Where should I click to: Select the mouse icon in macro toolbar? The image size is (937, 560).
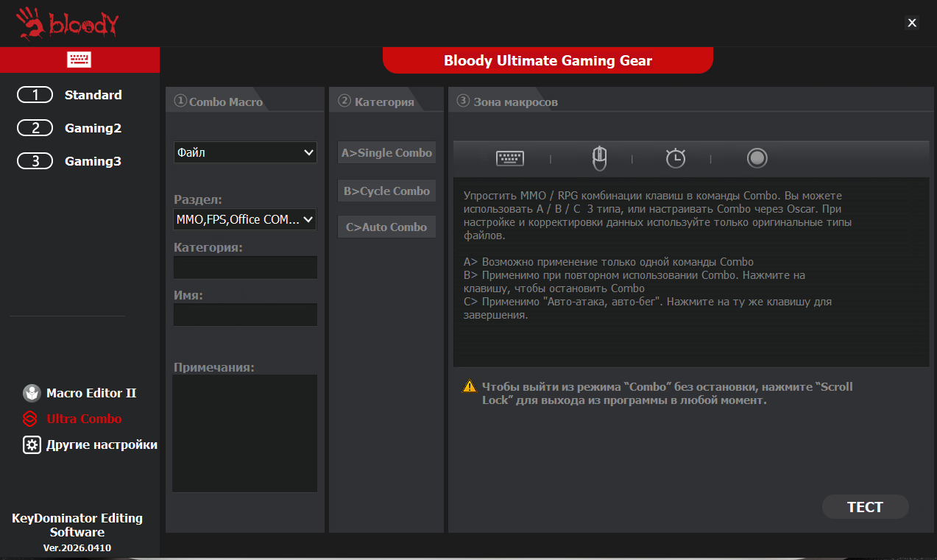(600, 158)
